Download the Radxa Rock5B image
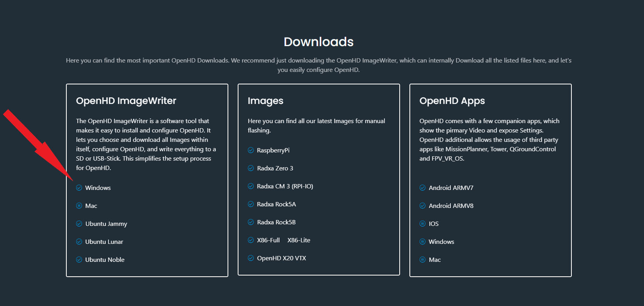 tap(276, 222)
